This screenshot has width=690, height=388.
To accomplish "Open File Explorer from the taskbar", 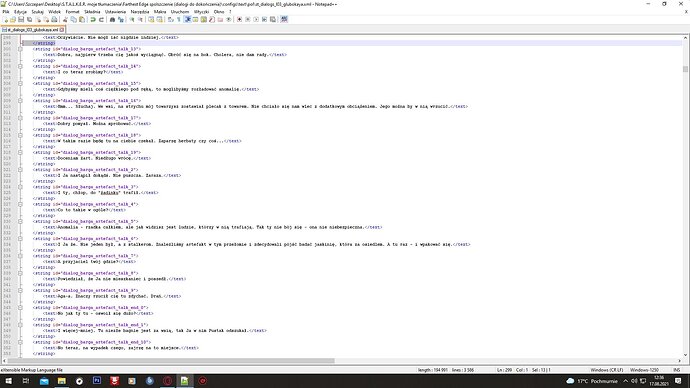I will pos(62,381).
